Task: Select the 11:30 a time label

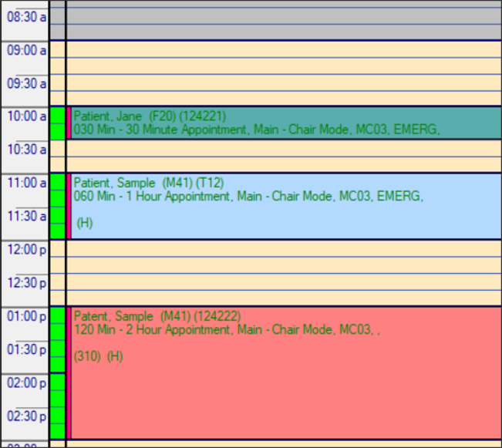Action: point(26,217)
